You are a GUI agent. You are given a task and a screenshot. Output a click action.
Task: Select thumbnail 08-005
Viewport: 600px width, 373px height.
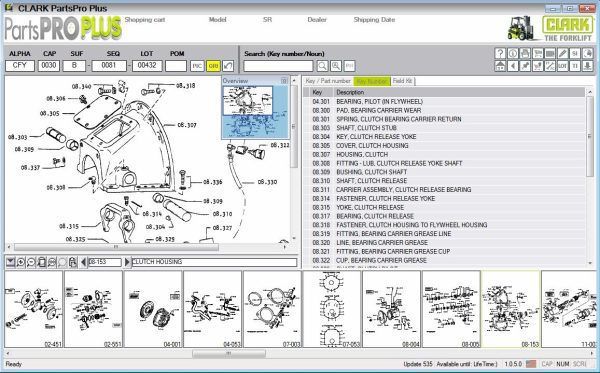451,309
